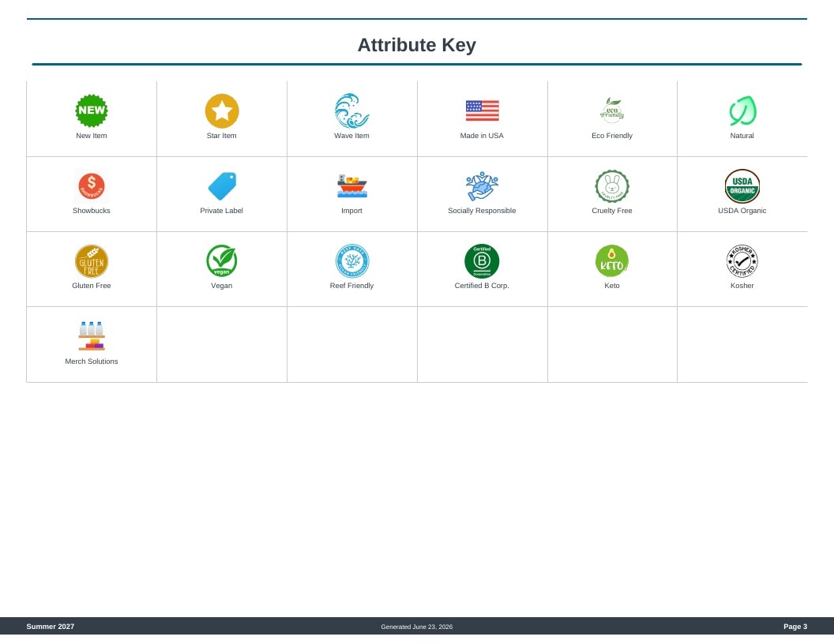The height and width of the screenshot is (644, 834).
Task: Click the Reef Friendly coral icon
Action: point(352,261)
